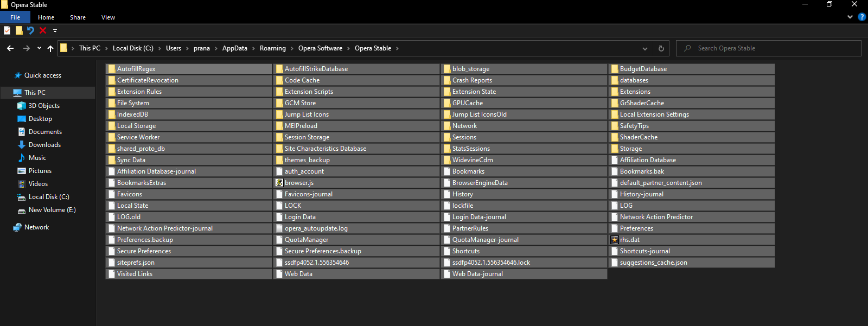Image resolution: width=868 pixels, height=326 pixels.
Task: Open Desktop in the navigation pane
Action: tap(40, 119)
